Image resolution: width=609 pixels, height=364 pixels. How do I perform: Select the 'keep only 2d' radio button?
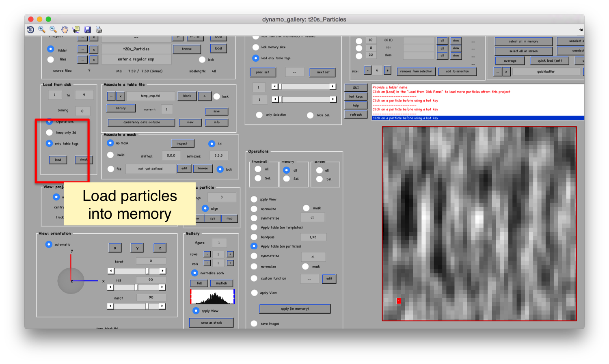(50, 132)
